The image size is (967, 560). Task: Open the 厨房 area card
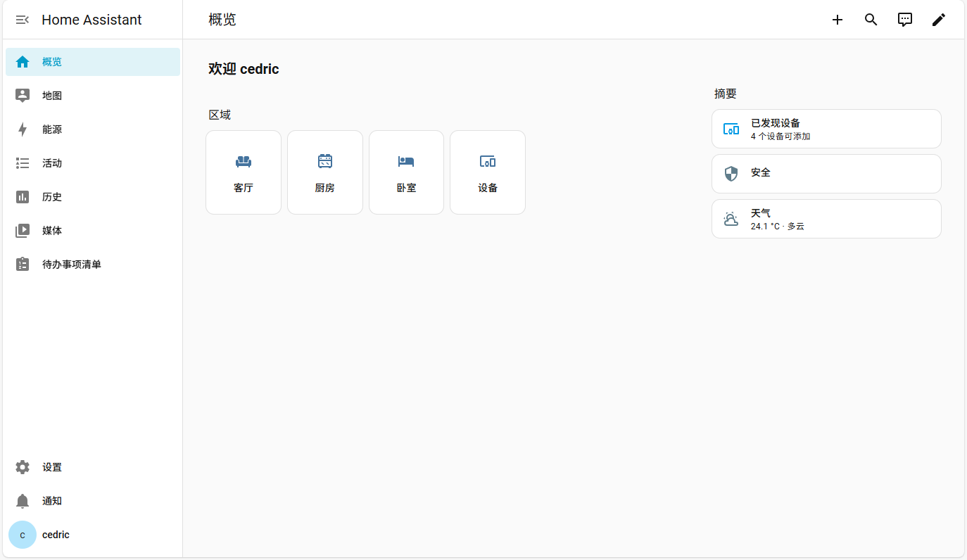pos(325,172)
